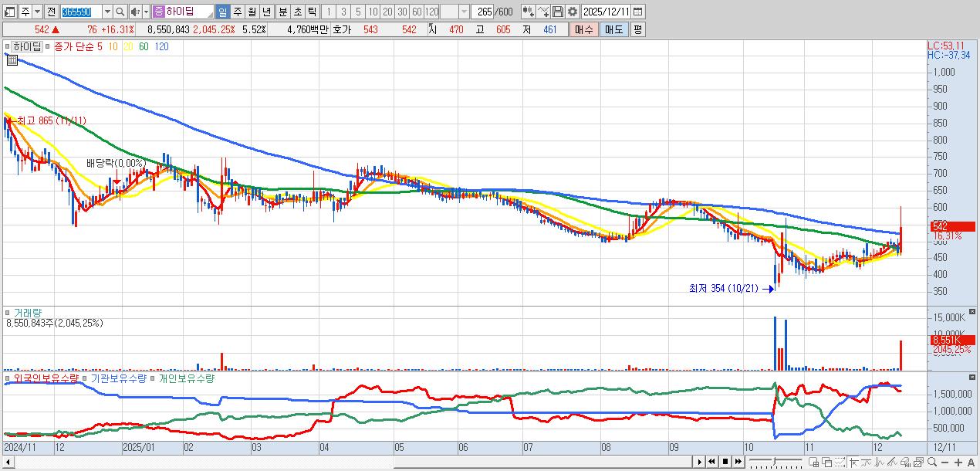Click the 전 button
980x471 pixels.
(x=51, y=12)
